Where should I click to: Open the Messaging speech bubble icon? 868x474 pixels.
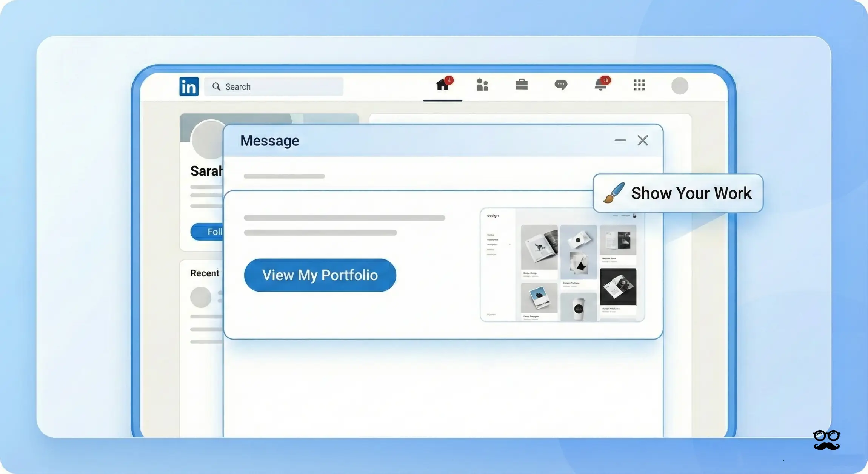coord(561,85)
